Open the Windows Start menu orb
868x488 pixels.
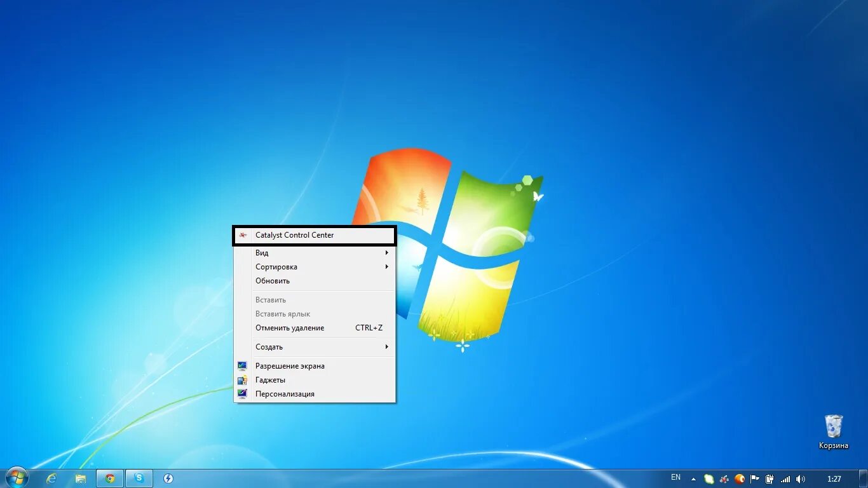pyautogui.click(x=17, y=478)
